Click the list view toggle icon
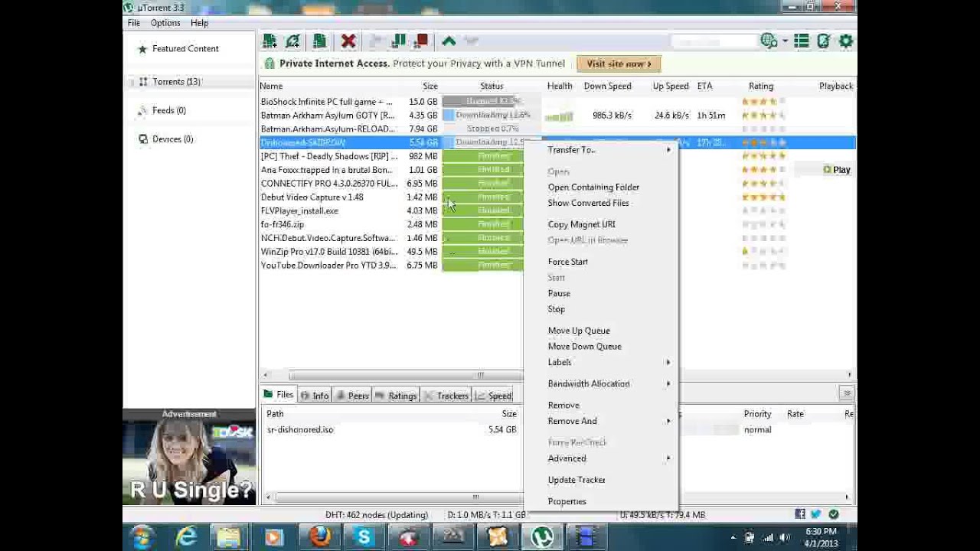This screenshot has height=551, width=980. click(x=802, y=41)
